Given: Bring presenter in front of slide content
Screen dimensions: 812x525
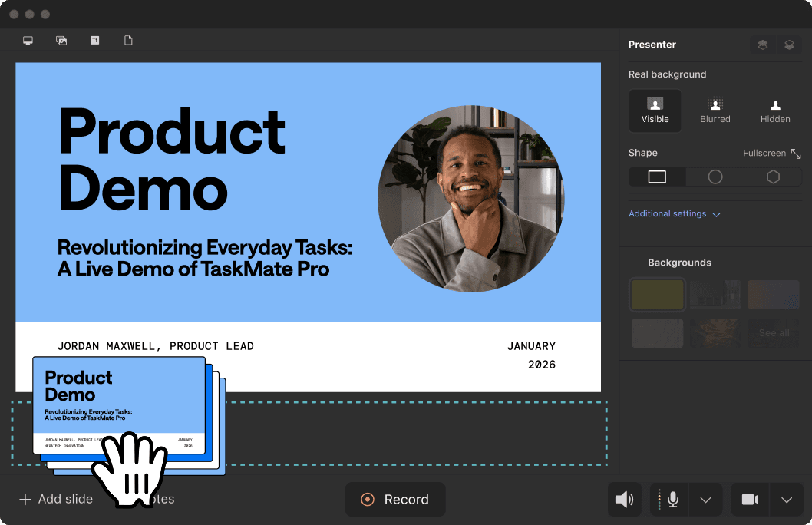Looking at the screenshot, I should pos(762,45).
